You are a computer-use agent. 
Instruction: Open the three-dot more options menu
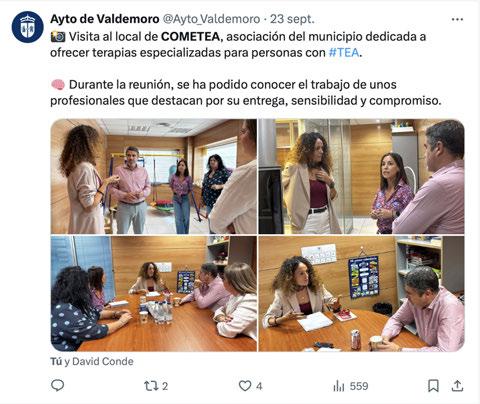(x=457, y=19)
